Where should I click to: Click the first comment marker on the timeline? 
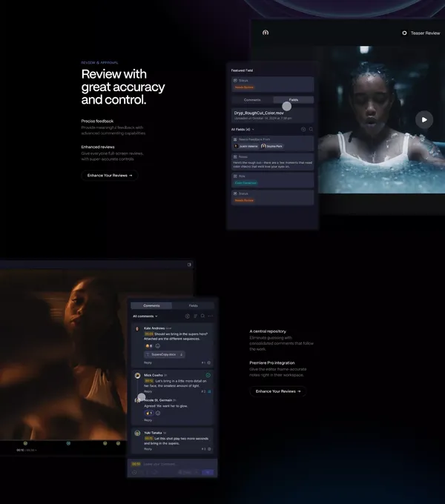(25, 443)
